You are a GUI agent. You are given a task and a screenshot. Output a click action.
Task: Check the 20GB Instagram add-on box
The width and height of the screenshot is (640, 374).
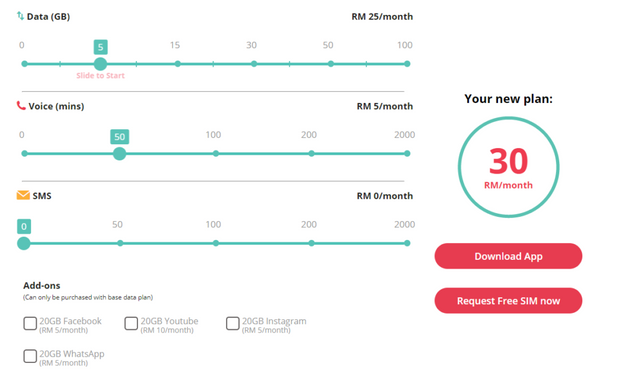[233, 323]
